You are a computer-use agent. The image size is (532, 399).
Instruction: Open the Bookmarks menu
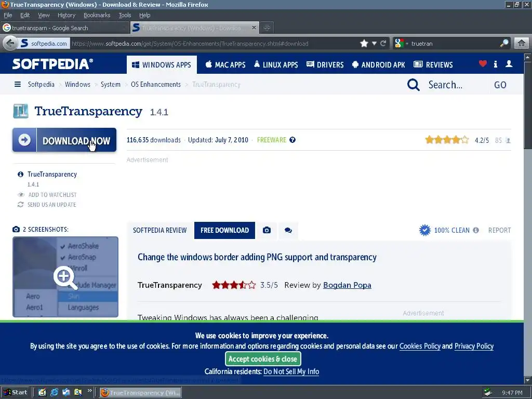(97, 15)
